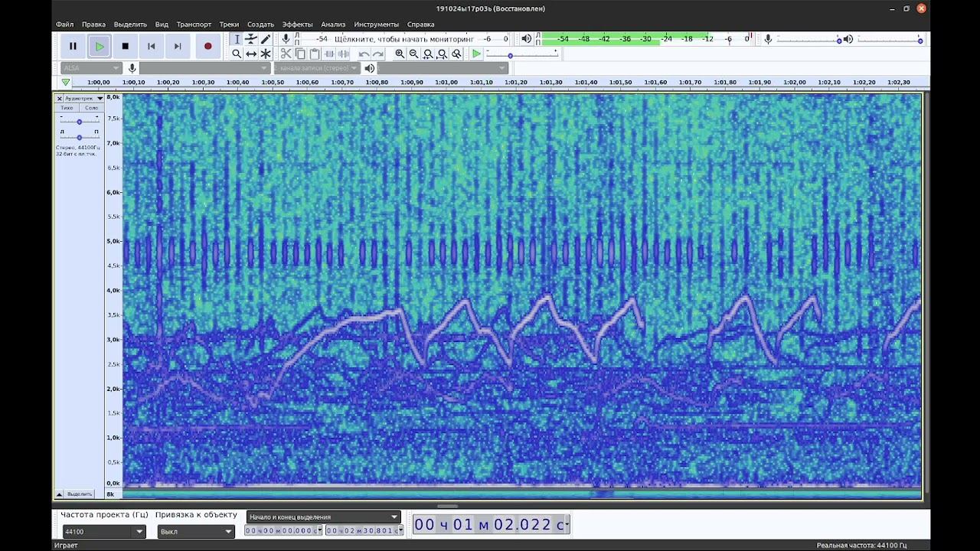
Task: Click the green Play button
Action: [99, 46]
